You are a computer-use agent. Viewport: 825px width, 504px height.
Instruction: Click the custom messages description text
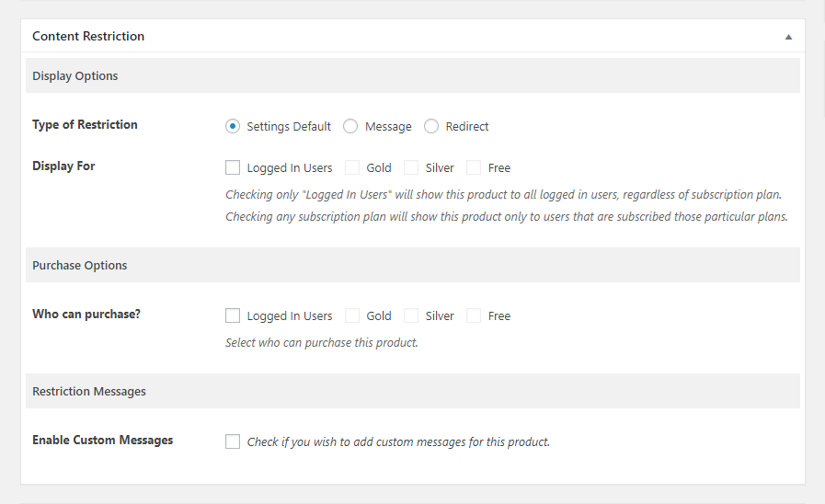(x=398, y=442)
